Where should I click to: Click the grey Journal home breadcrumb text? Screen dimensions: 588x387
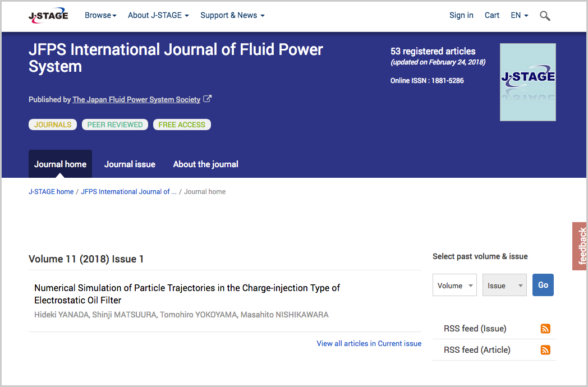coord(205,192)
